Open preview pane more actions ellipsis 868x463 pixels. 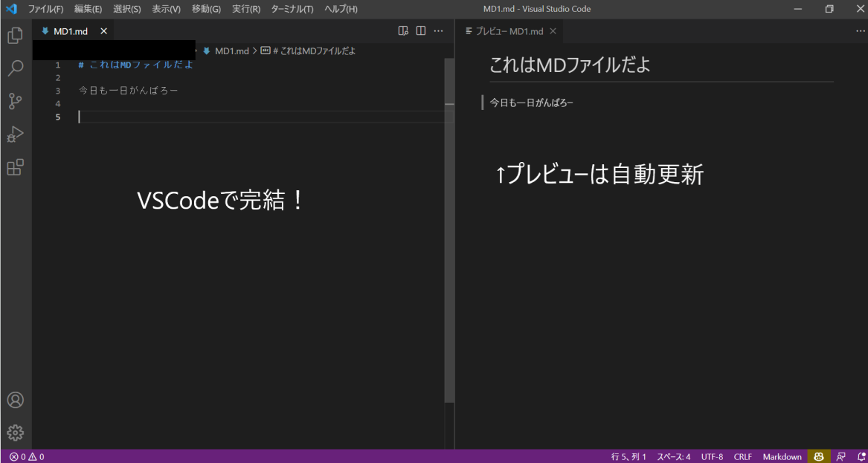pos(859,31)
